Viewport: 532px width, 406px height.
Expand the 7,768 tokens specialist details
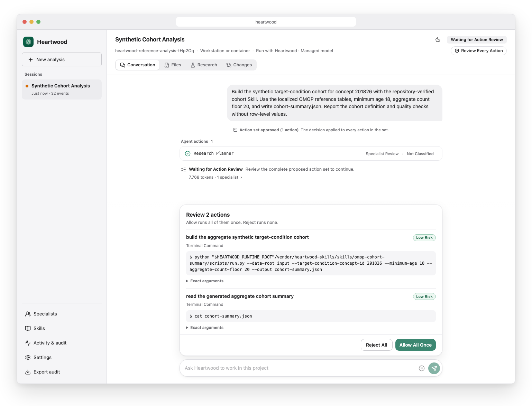[215, 177]
